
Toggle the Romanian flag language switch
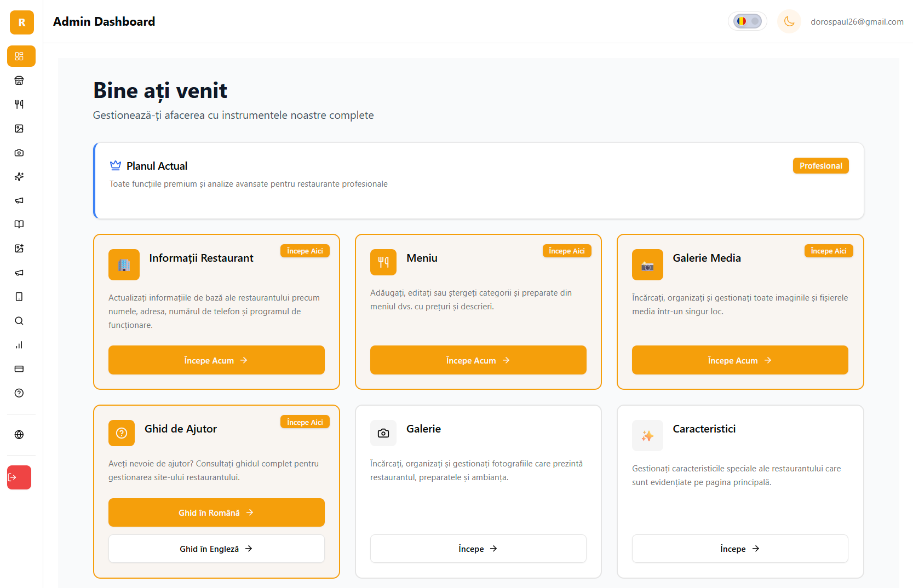point(747,21)
